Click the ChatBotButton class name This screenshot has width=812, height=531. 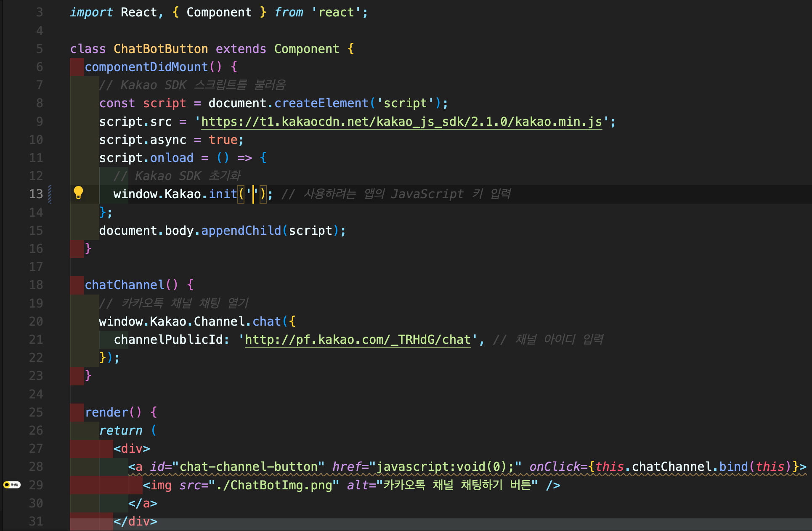[x=160, y=49]
